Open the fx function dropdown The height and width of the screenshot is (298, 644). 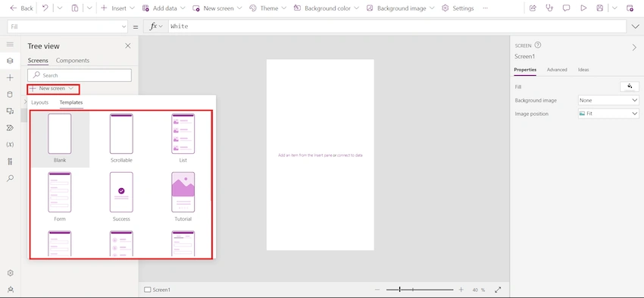pyautogui.click(x=155, y=27)
